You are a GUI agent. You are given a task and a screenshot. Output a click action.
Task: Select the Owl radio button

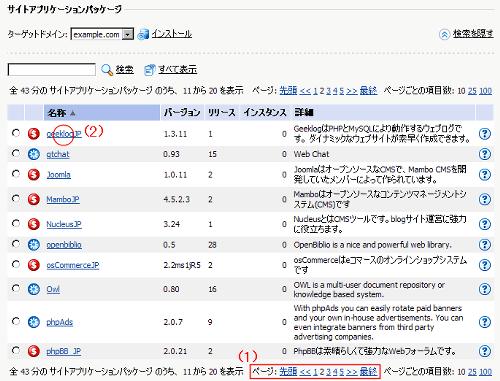16,288
